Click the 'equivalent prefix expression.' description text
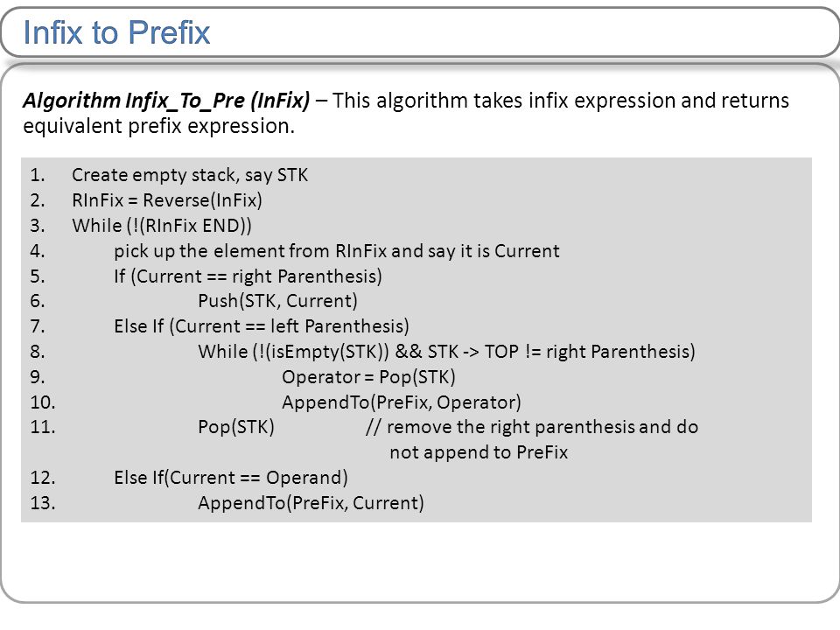840x630 pixels. click(x=158, y=126)
